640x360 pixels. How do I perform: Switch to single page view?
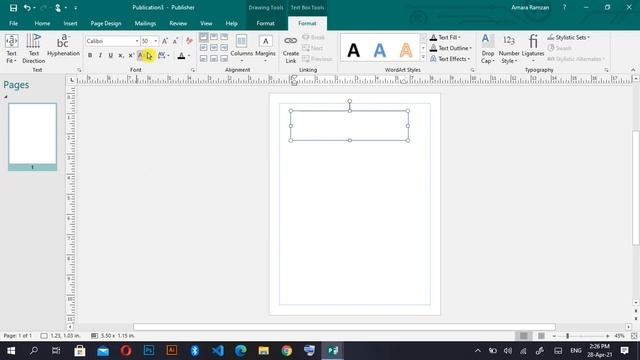click(x=523, y=336)
